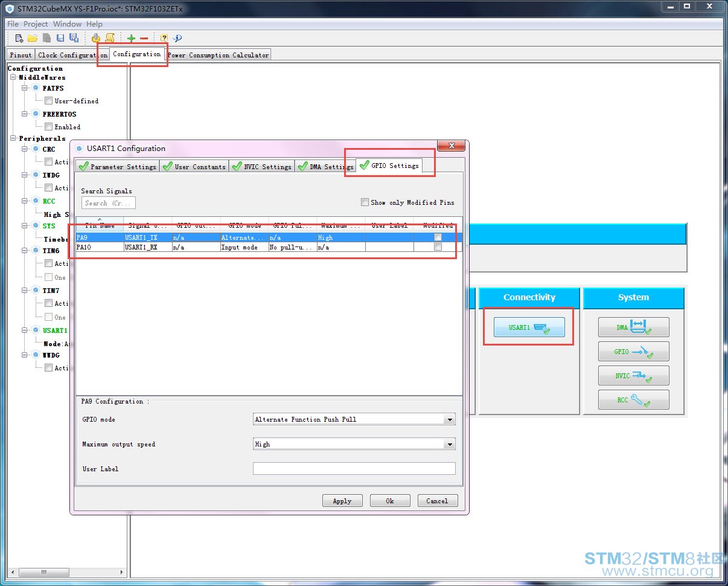Enable the FREERTOS Enabled checkbox
Viewport: 728px width, 586px height.
click(x=49, y=127)
